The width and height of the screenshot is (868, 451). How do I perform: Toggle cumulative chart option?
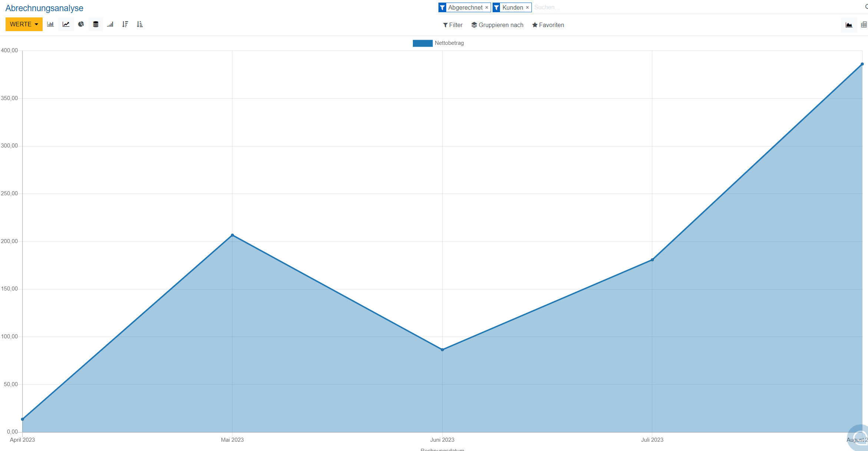click(110, 24)
